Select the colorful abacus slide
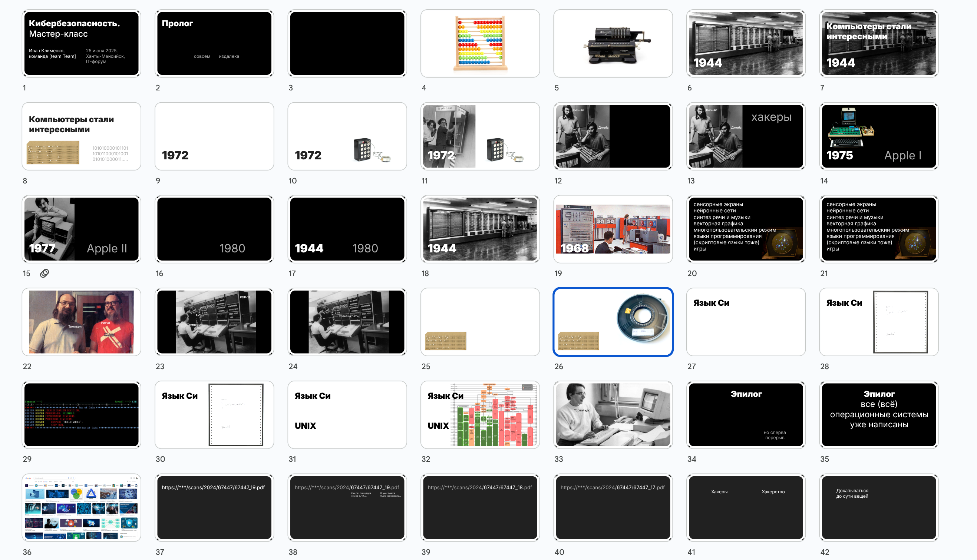The height and width of the screenshot is (560, 977). (x=480, y=43)
